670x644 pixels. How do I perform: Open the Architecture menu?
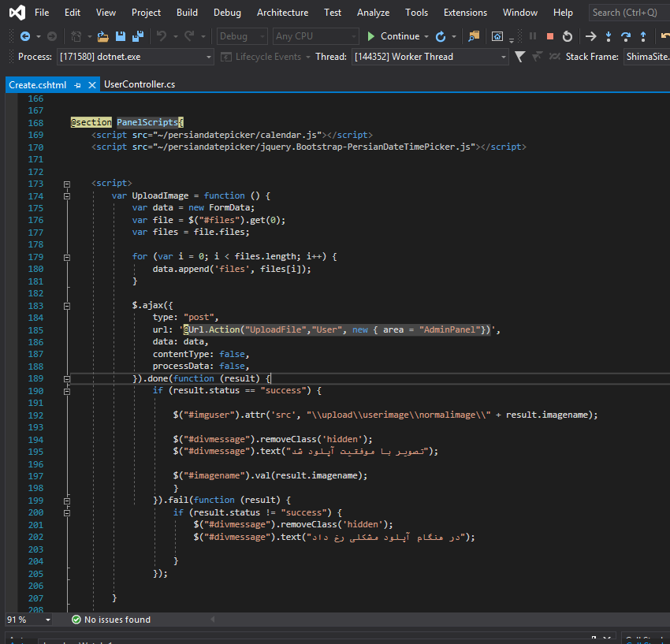[x=282, y=13]
